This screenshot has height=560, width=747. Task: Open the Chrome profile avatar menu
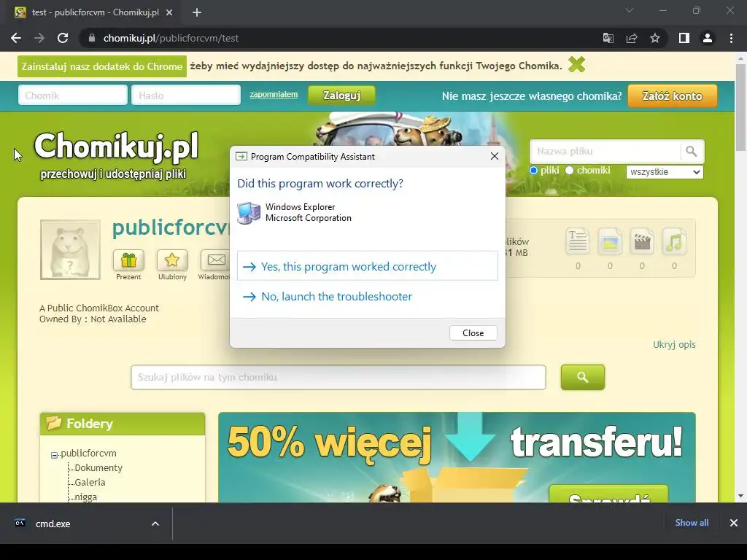pos(708,38)
